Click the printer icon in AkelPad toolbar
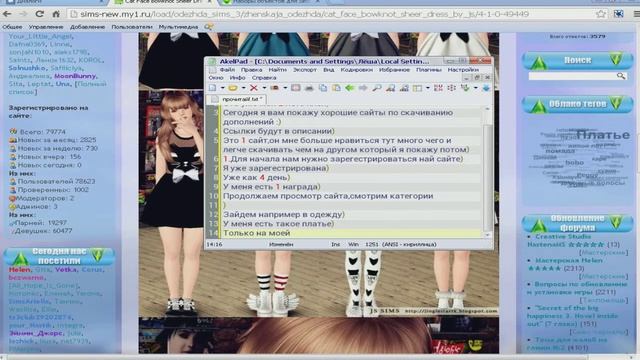This screenshot has height=360, width=640. point(309,88)
